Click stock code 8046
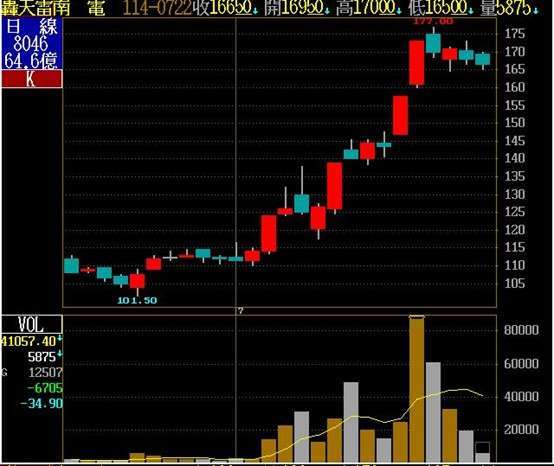 (31, 43)
